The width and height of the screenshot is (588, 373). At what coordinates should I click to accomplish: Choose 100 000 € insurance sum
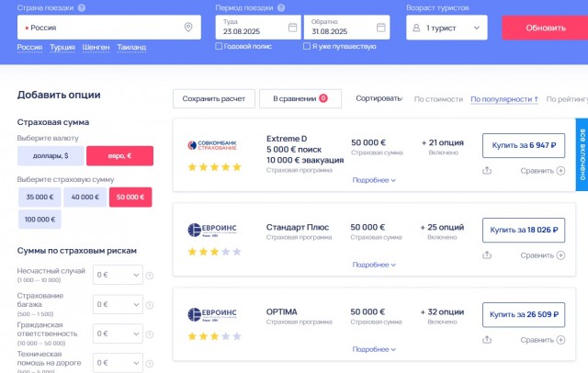[x=40, y=220]
